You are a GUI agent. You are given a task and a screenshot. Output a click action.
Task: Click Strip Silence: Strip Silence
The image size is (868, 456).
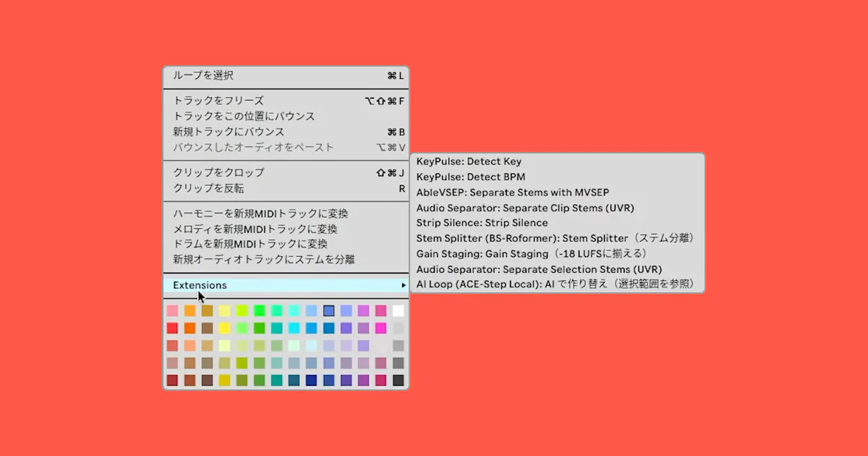[557, 223]
